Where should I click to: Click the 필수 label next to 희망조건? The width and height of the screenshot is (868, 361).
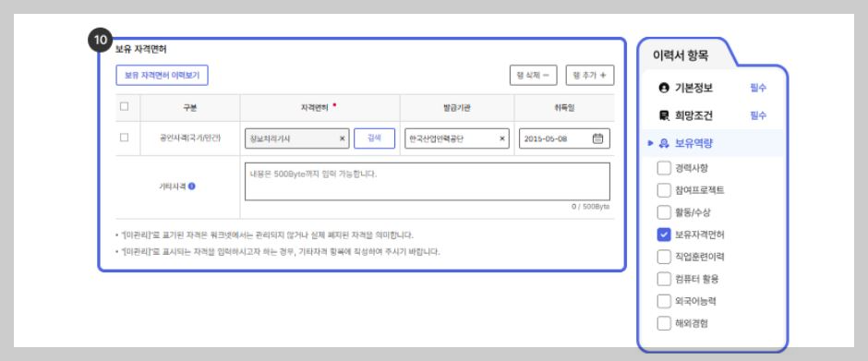pos(758,115)
